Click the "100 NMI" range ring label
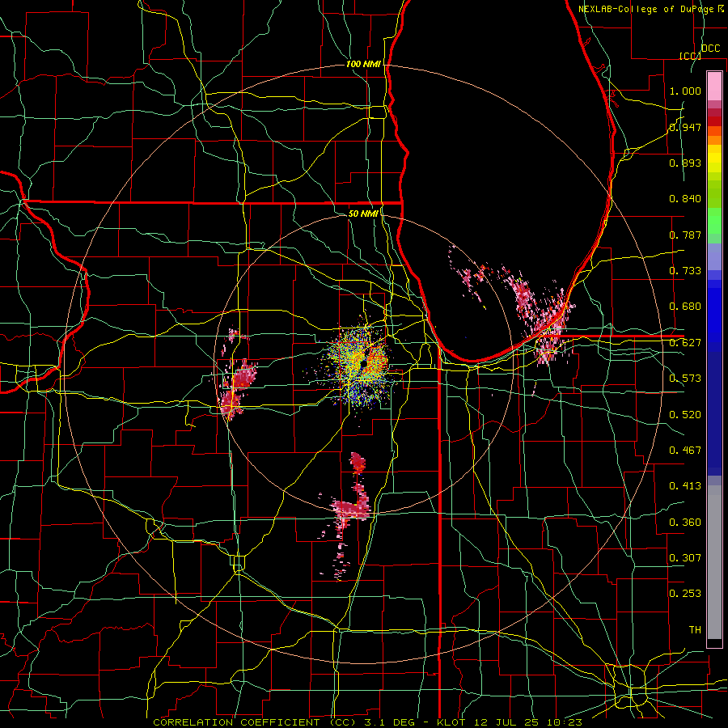 click(363, 64)
